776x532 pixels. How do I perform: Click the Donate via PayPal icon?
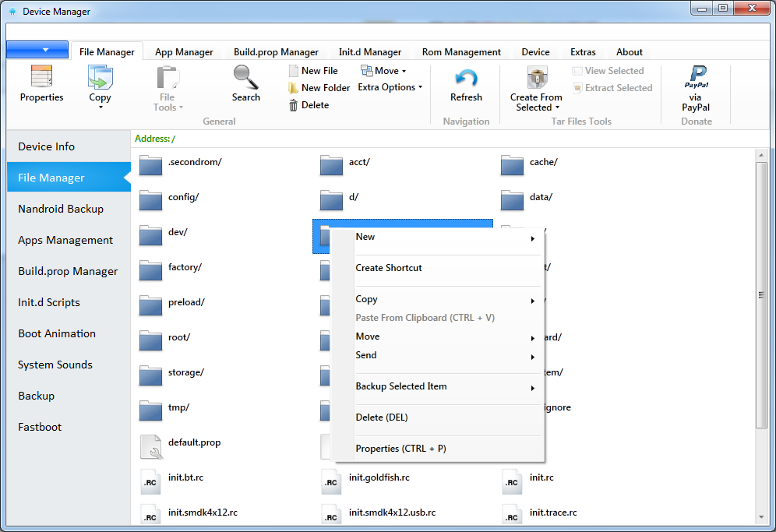pyautogui.click(x=695, y=76)
